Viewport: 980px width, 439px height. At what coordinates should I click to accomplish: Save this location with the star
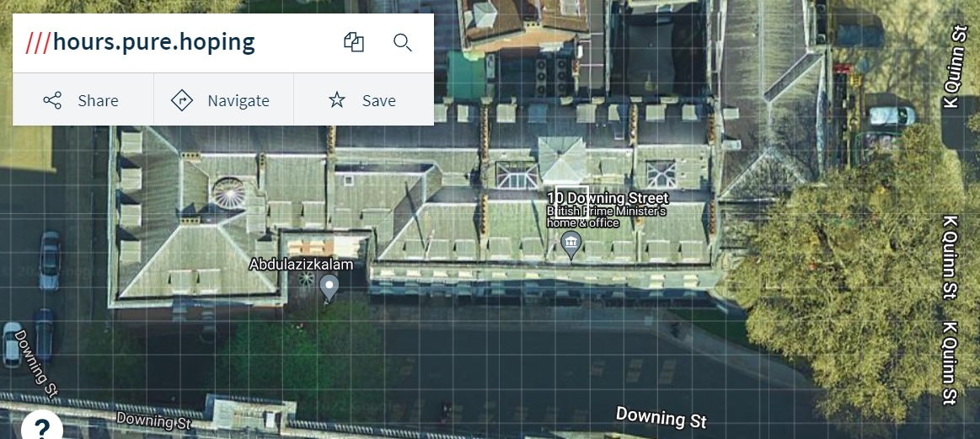tap(364, 100)
